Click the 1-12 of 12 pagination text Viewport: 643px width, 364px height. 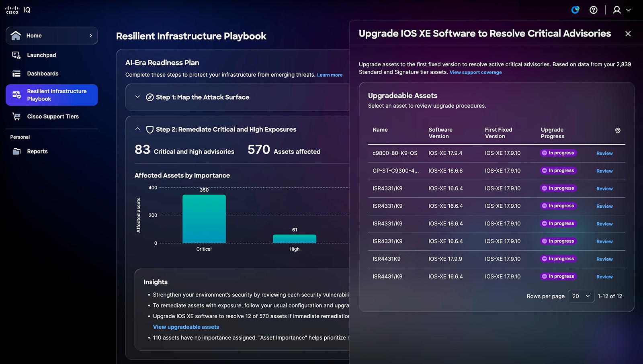pyautogui.click(x=610, y=296)
